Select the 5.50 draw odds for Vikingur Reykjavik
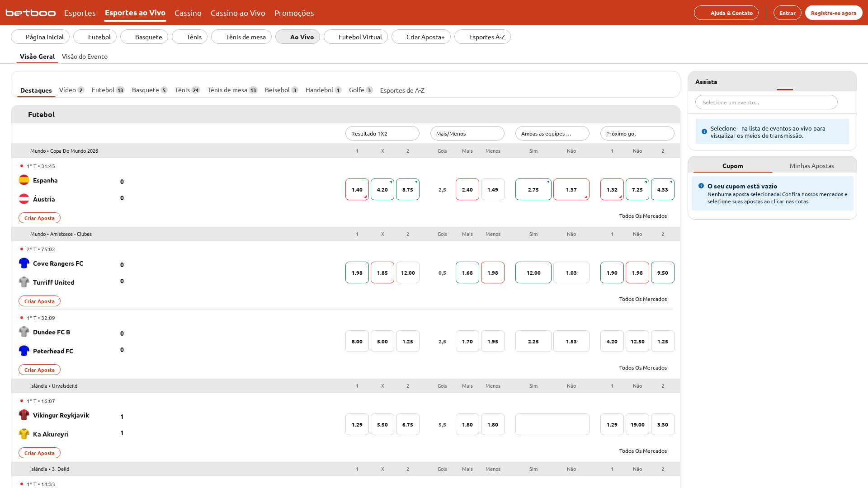Screen dimensions: 868x488 (382, 424)
